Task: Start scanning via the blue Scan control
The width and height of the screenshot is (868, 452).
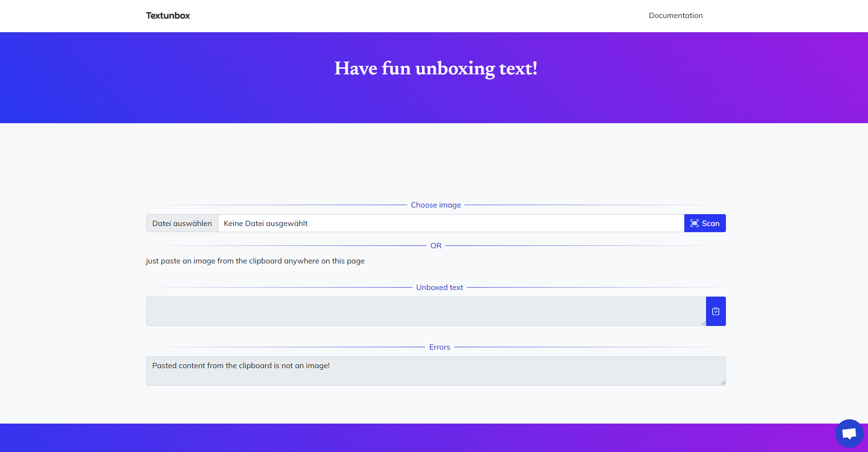Action: coord(705,223)
